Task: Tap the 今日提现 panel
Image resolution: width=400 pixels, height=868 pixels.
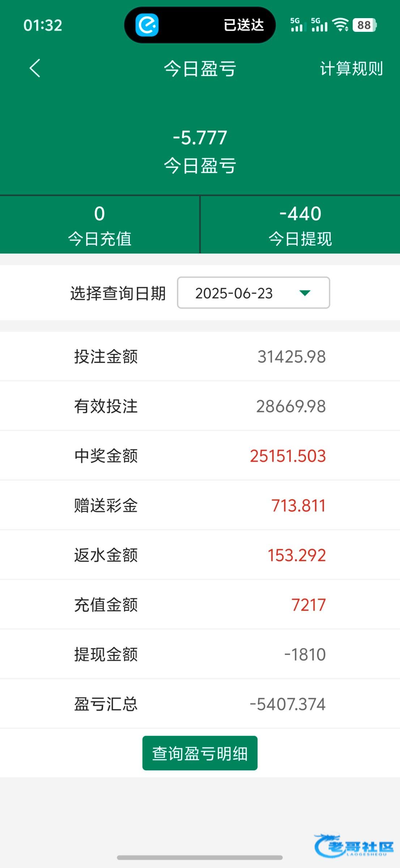Action: 300,225
